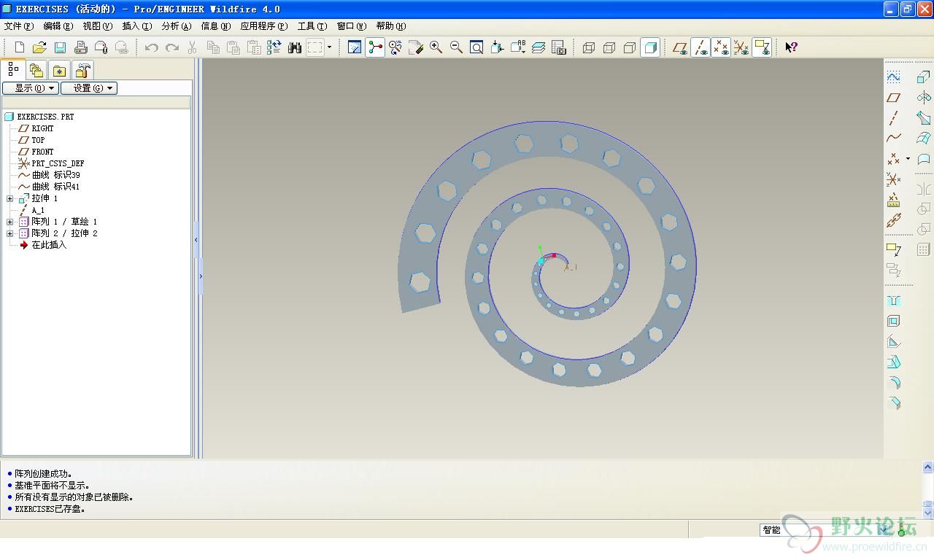The height and width of the screenshot is (560, 934).
Task: Select the Hole tool on the right toolbar
Action: pos(893,301)
